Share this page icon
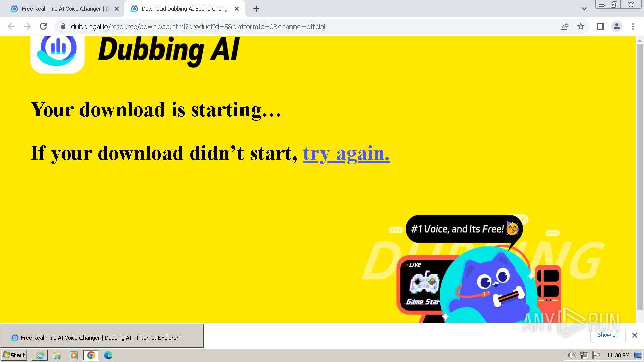This screenshot has width=644, height=362. tap(565, 26)
